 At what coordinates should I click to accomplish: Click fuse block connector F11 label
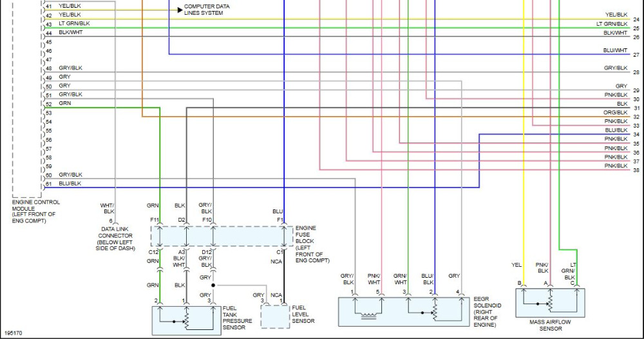[155, 220]
